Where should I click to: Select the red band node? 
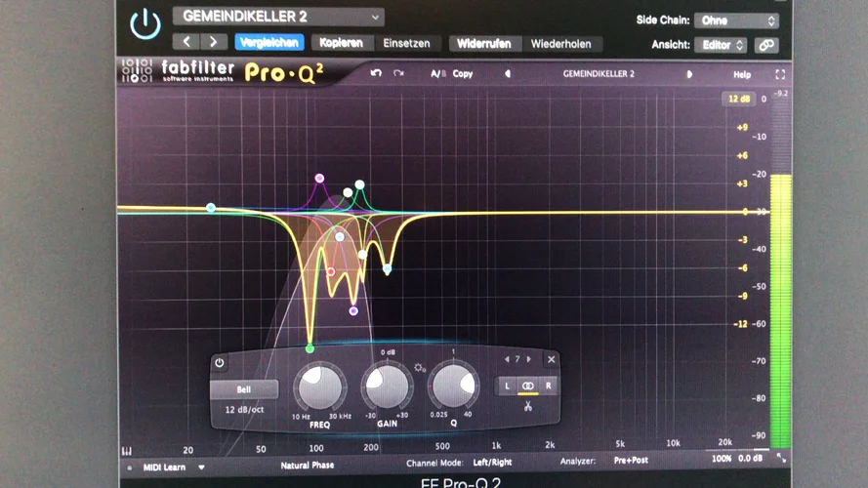click(330, 271)
